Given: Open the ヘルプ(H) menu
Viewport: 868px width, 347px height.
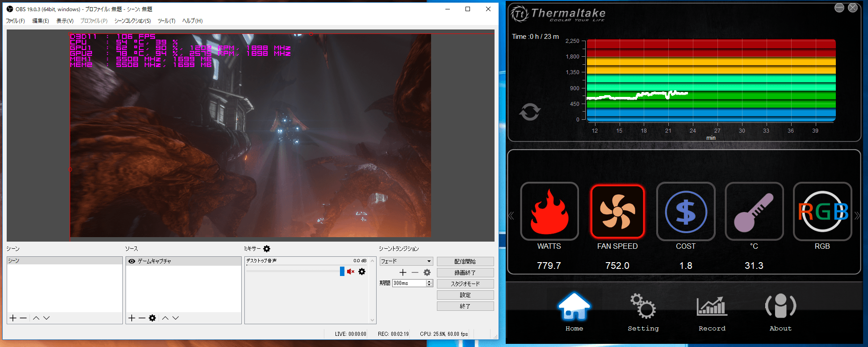Looking at the screenshot, I should 193,21.
